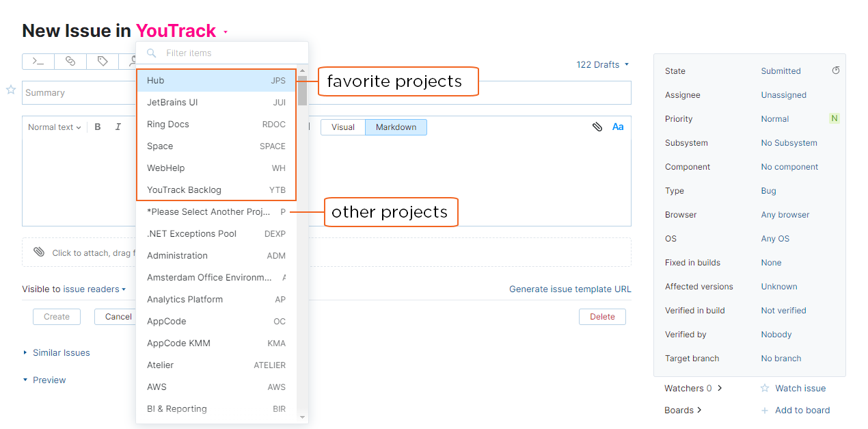The width and height of the screenshot is (868, 429).
Task: Open the add tag icon
Action: 102,61
